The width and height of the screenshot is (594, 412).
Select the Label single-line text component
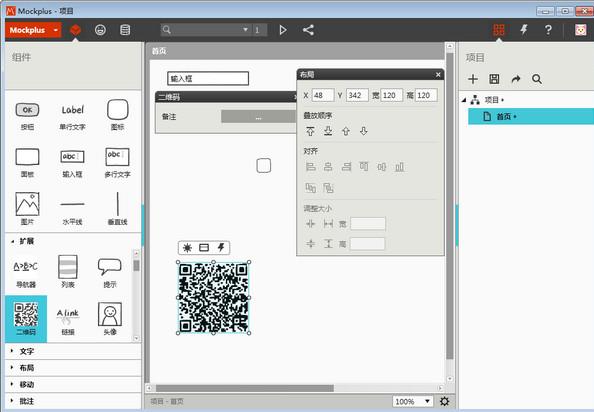[72, 115]
